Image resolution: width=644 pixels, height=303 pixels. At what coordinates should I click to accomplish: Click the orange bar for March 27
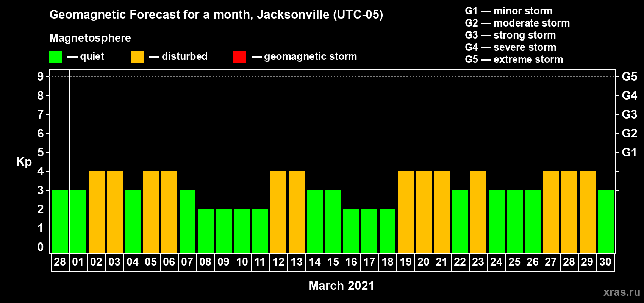pyautogui.click(x=551, y=212)
